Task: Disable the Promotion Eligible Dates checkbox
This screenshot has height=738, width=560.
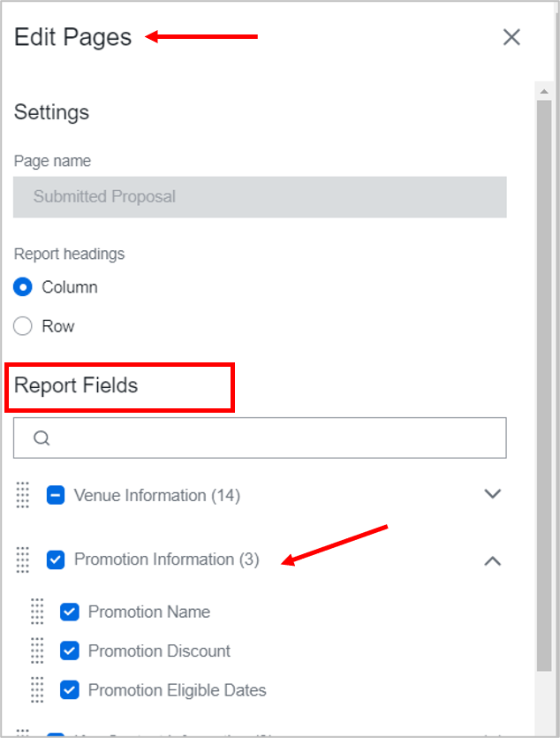Action: pos(70,689)
